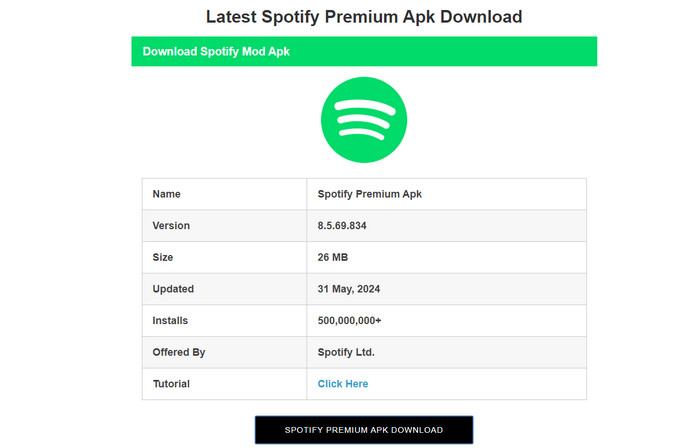
Task: Click the 26 MB size value
Action: 332,257
